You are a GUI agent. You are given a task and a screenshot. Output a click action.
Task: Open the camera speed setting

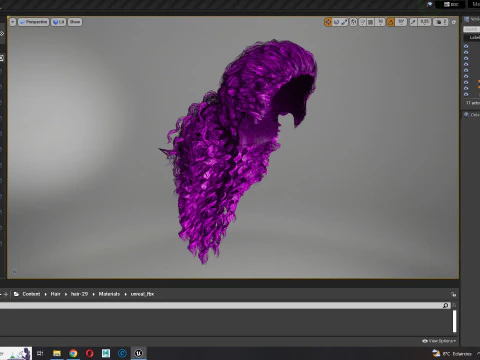point(441,22)
